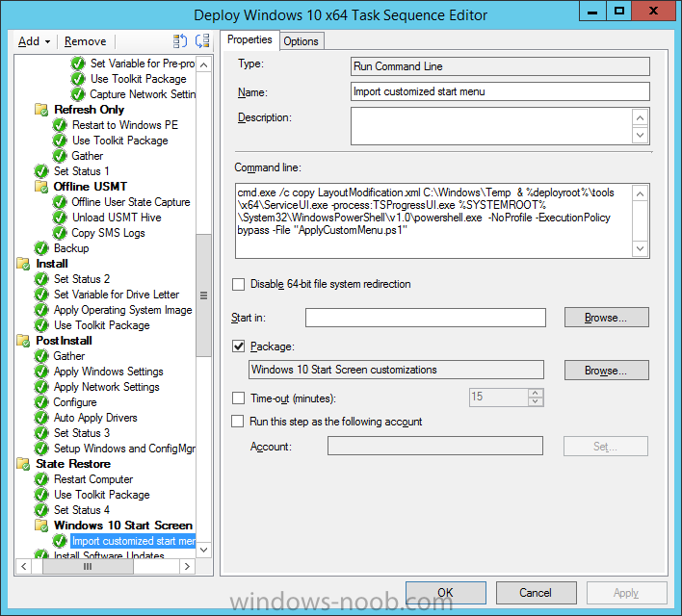Click the task tree scroll up arrow
This screenshot has height=616, width=682.
pos(203,65)
